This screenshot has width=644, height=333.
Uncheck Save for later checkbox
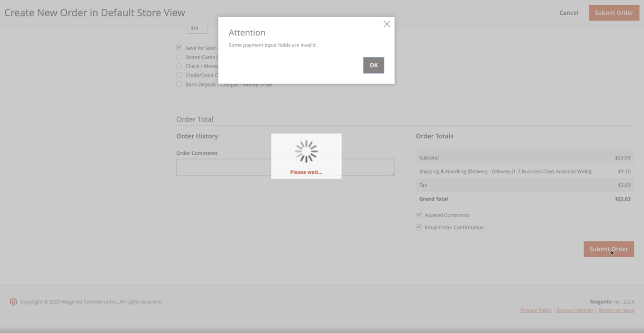[x=180, y=47]
